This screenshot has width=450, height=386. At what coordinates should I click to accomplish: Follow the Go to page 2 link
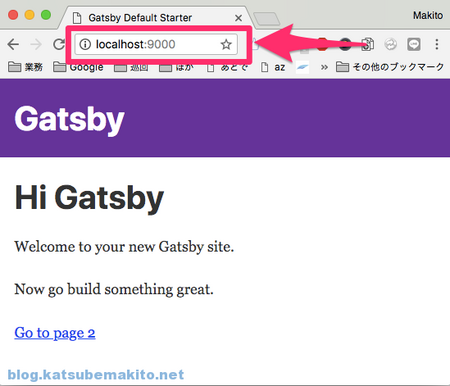(55, 333)
